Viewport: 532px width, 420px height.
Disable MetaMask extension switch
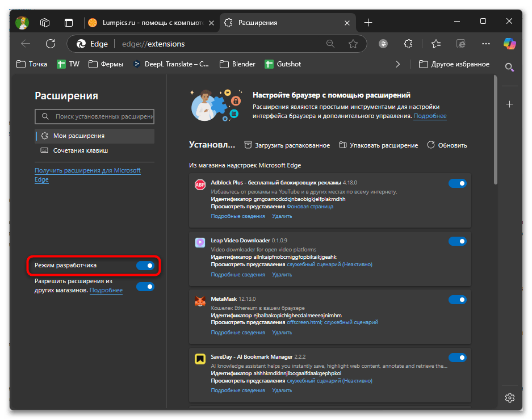click(458, 300)
